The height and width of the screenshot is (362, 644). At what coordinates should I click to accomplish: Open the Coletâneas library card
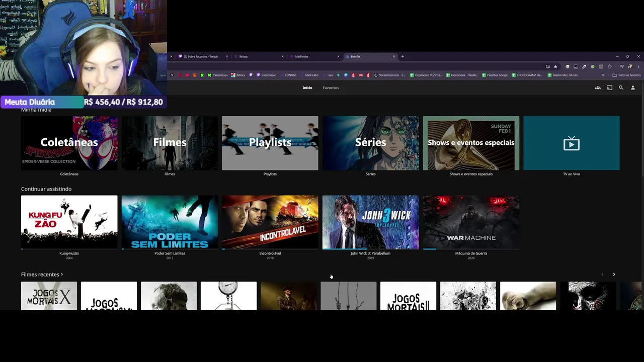click(69, 143)
